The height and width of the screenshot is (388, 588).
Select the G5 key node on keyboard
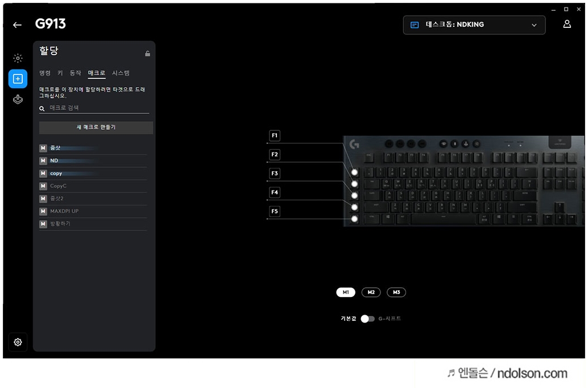point(354,219)
